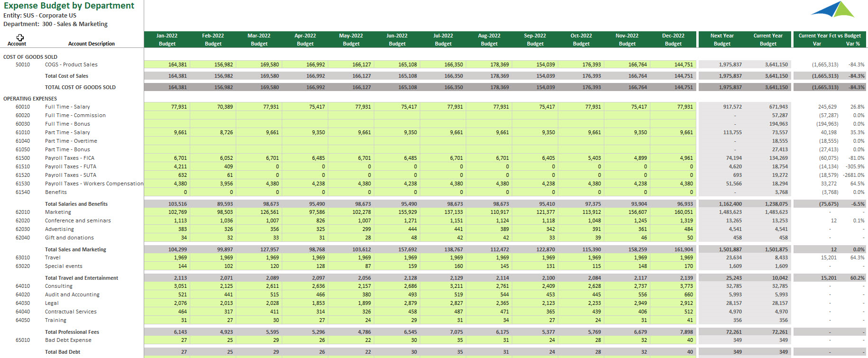Click TOTAL COST OF GOODS SOLD row label
Image resolution: width=868 pixels, height=358 pixels.
tap(80, 87)
